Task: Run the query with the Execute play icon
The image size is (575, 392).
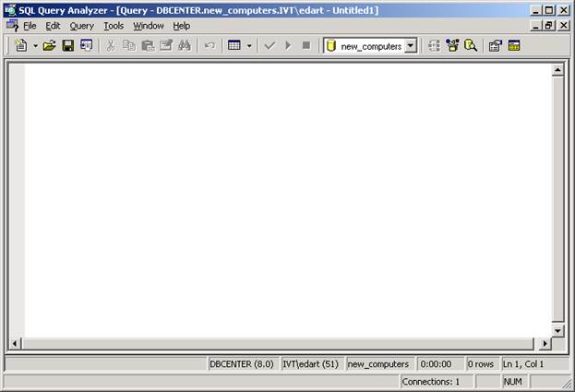Action: coord(288,45)
